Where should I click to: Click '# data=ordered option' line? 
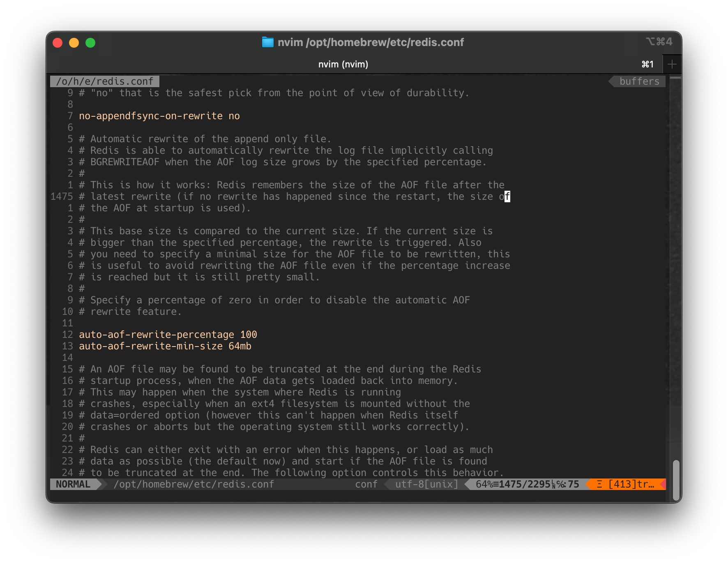(269, 415)
